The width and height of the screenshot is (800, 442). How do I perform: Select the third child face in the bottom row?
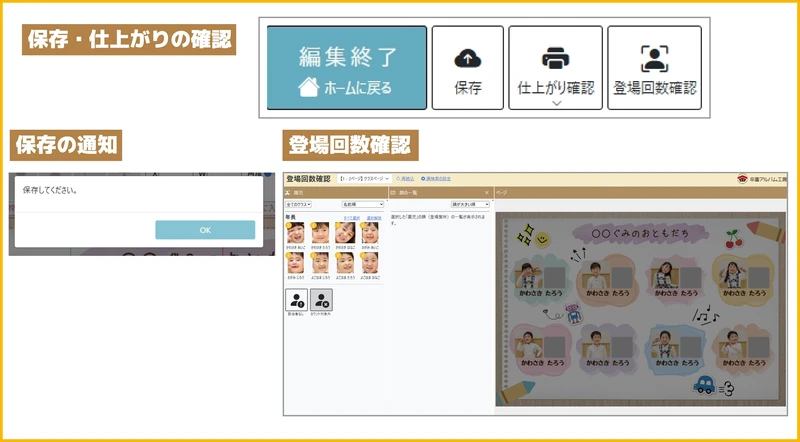[345, 263]
